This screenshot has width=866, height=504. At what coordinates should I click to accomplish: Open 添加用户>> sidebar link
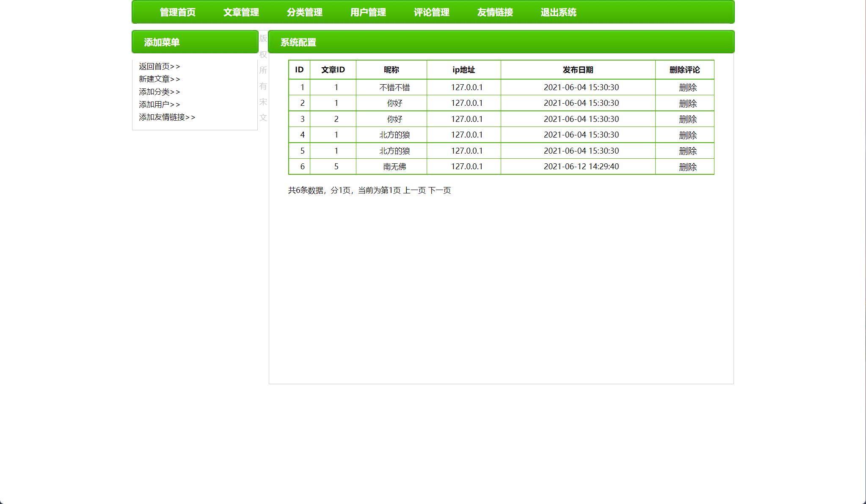point(159,105)
